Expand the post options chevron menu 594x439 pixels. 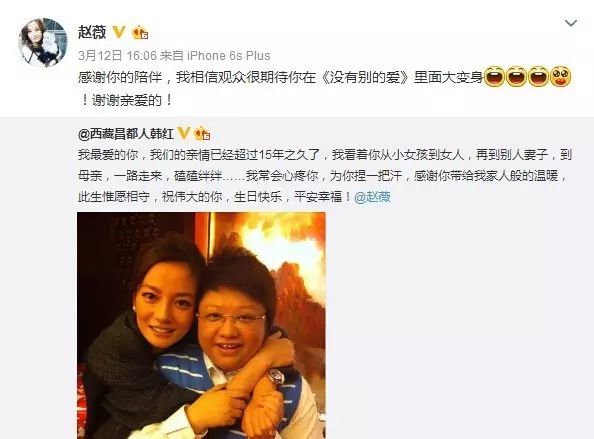click(x=571, y=23)
